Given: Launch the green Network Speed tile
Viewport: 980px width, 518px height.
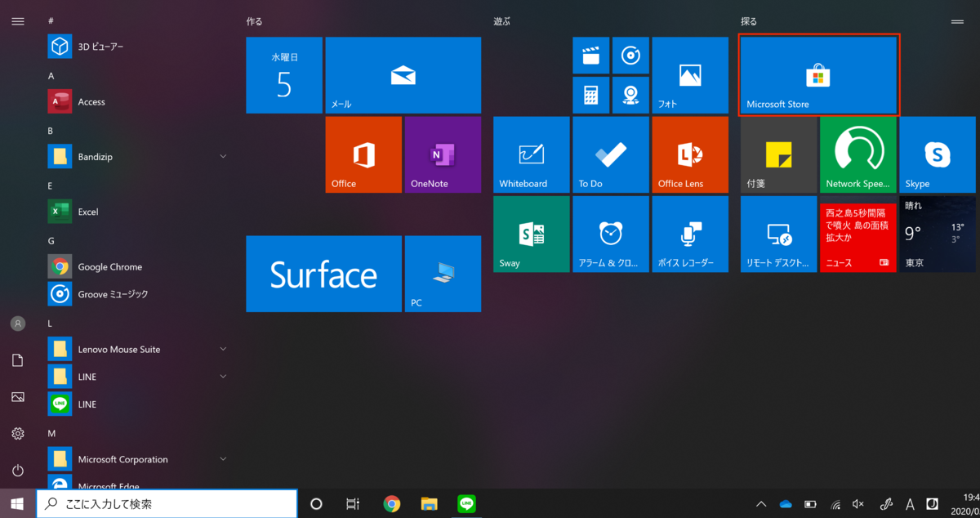Looking at the screenshot, I should (858, 154).
